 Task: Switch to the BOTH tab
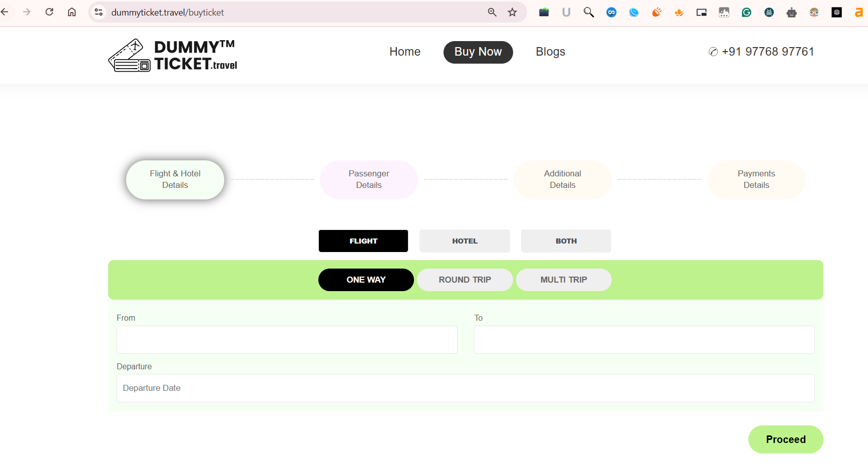(x=566, y=241)
